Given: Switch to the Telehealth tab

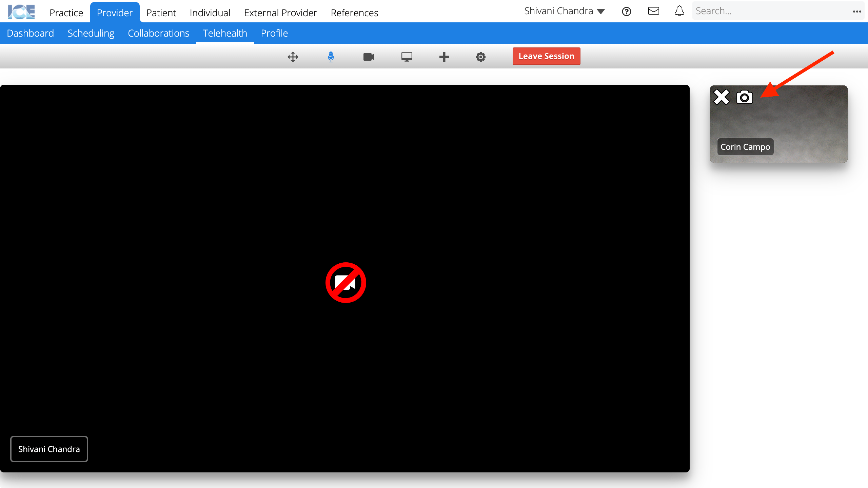Looking at the screenshot, I should pos(225,33).
